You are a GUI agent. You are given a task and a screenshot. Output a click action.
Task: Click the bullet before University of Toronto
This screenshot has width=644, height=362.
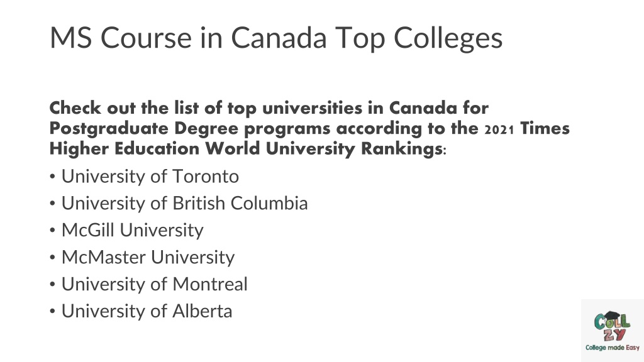[x=52, y=177]
